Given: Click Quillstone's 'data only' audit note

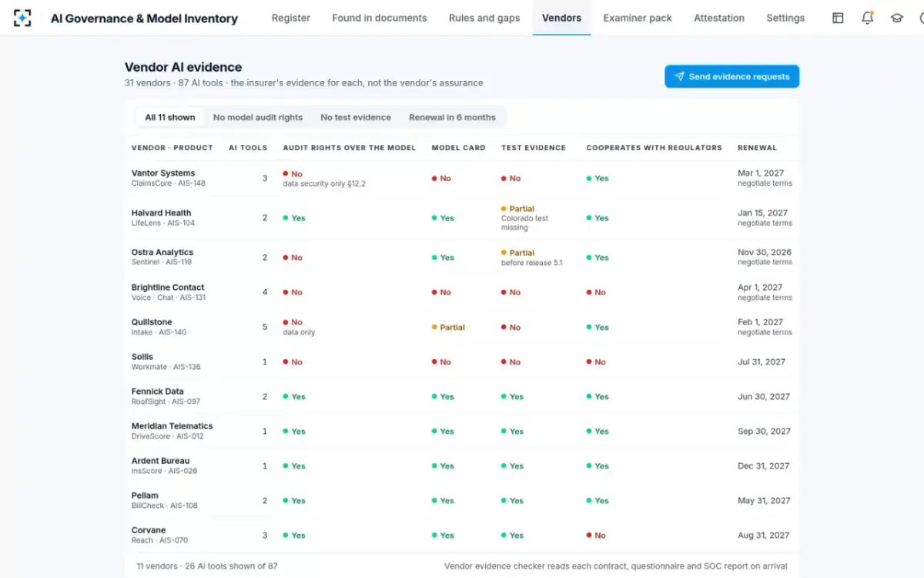Looking at the screenshot, I should coord(299,332).
